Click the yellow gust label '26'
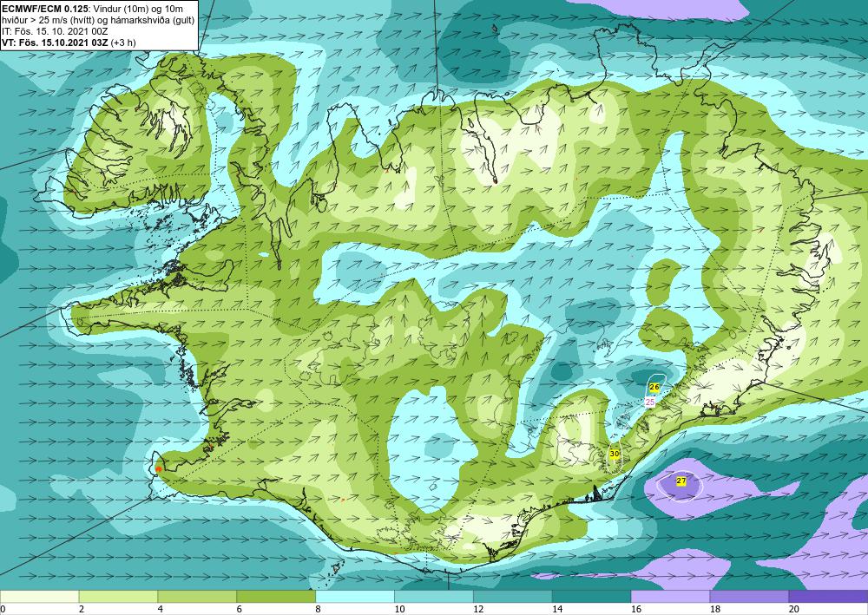This screenshot has height=615, width=868. [654, 387]
